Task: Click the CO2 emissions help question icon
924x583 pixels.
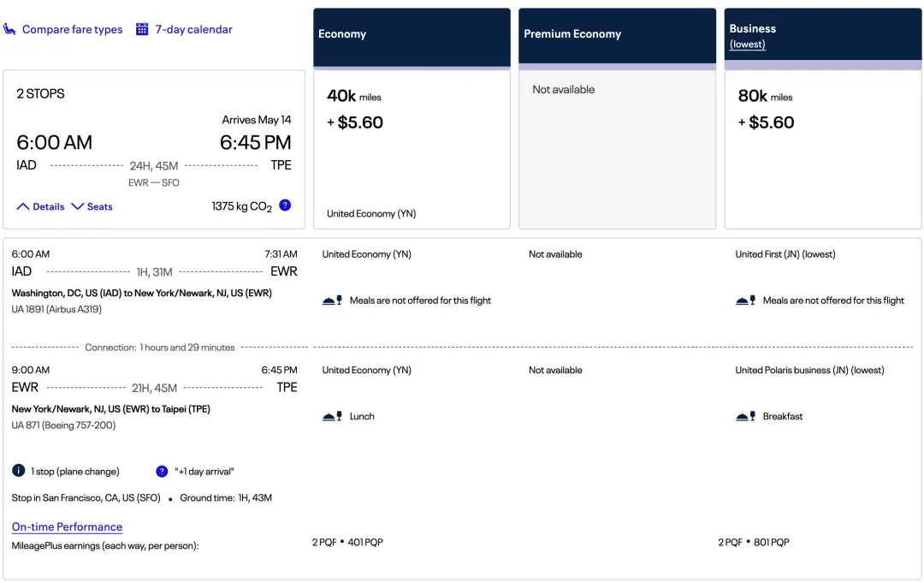Action: pyautogui.click(x=285, y=205)
